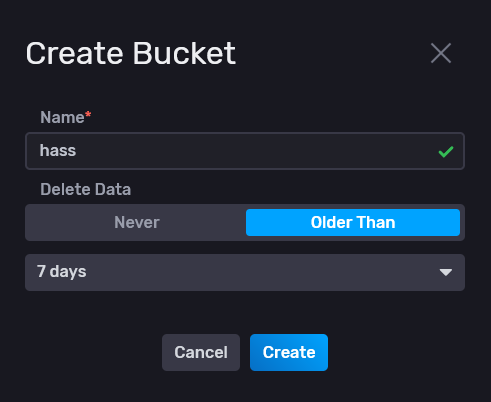Click the red required asterisk
This screenshot has width=491, height=402.
tap(88, 115)
